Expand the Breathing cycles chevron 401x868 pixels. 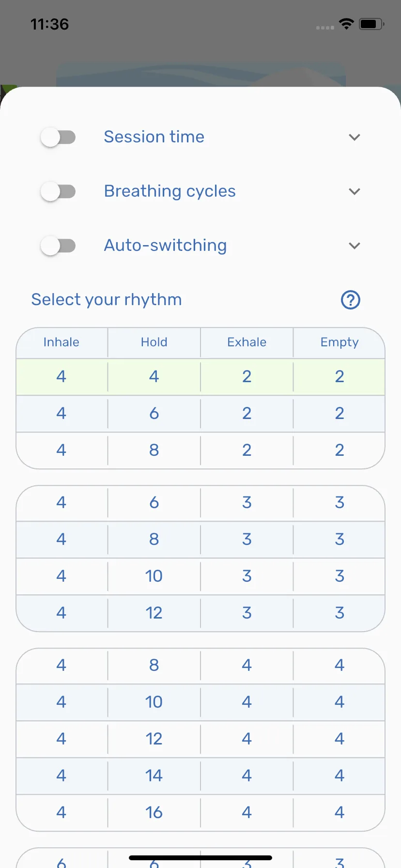click(355, 191)
